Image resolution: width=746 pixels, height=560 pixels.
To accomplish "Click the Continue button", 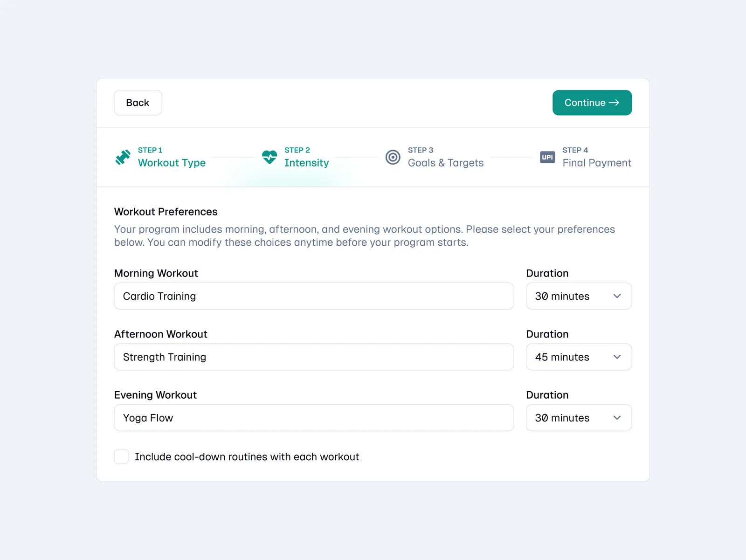I will (592, 103).
